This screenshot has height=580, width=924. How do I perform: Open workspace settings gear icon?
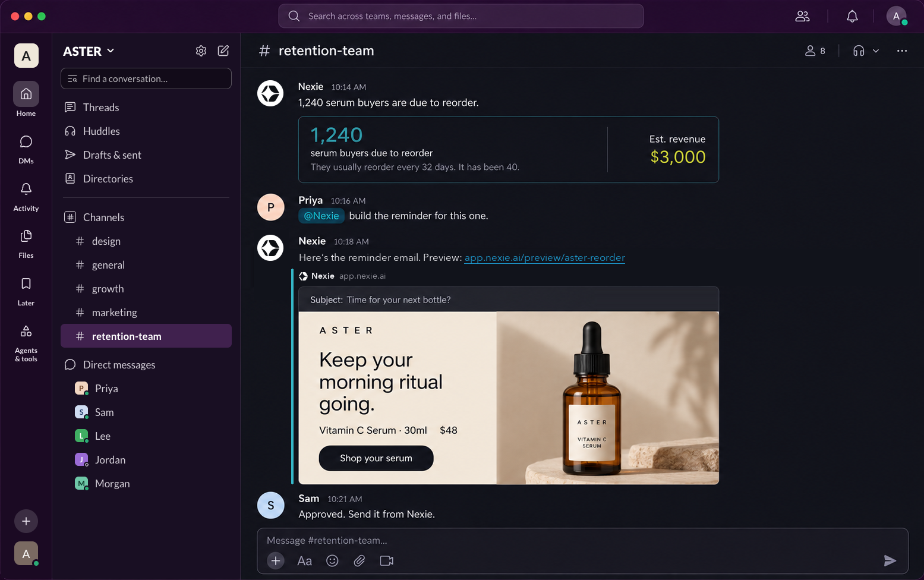coord(201,51)
